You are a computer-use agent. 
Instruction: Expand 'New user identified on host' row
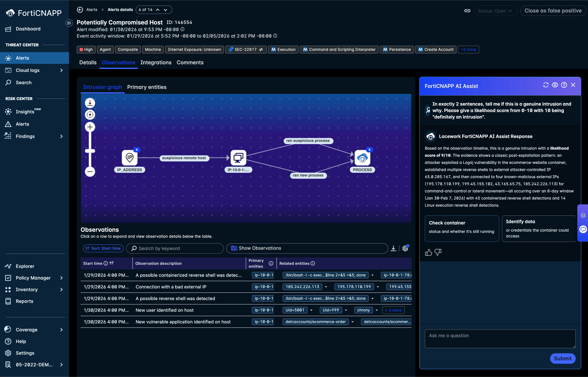pos(246,310)
